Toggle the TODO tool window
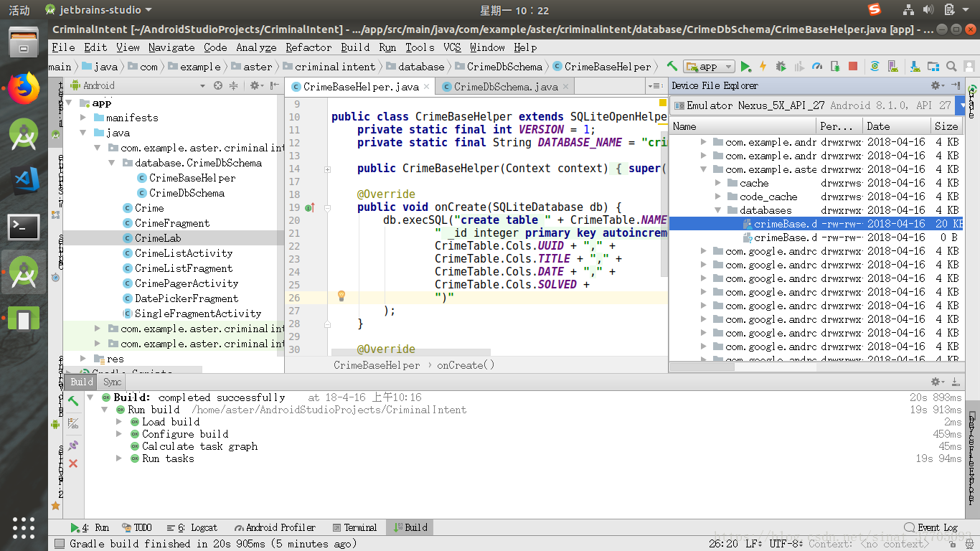 [x=137, y=527]
